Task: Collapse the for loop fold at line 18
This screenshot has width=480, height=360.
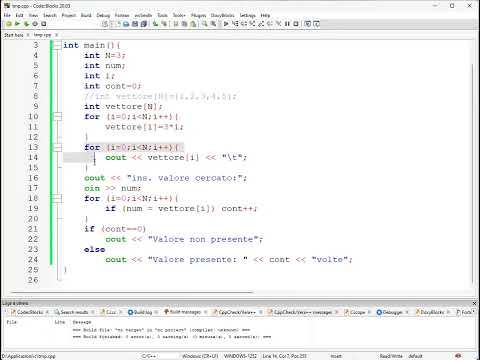Action: click(x=57, y=198)
